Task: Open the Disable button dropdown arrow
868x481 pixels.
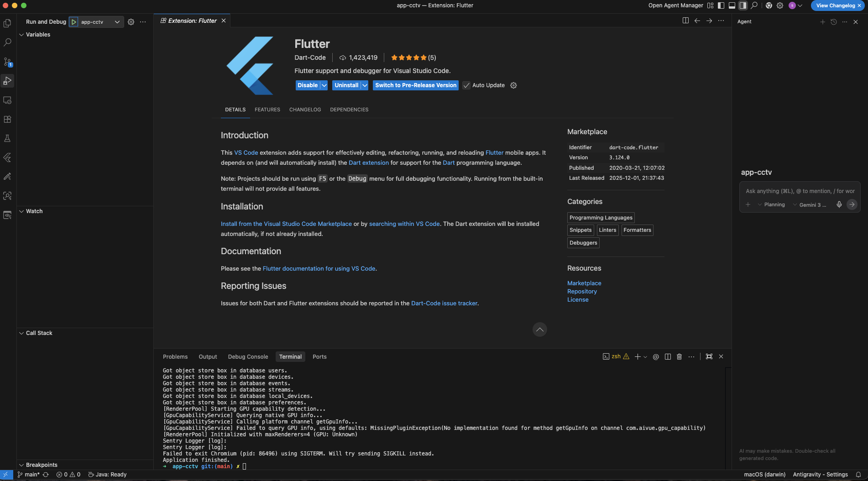Action: click(324, 85)
